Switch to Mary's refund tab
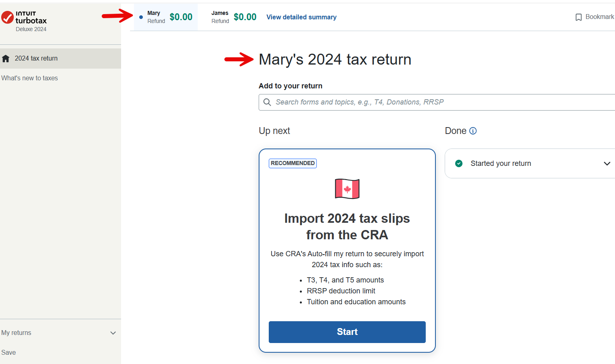This screenshot has height=364, width=615. pos(166,17)
